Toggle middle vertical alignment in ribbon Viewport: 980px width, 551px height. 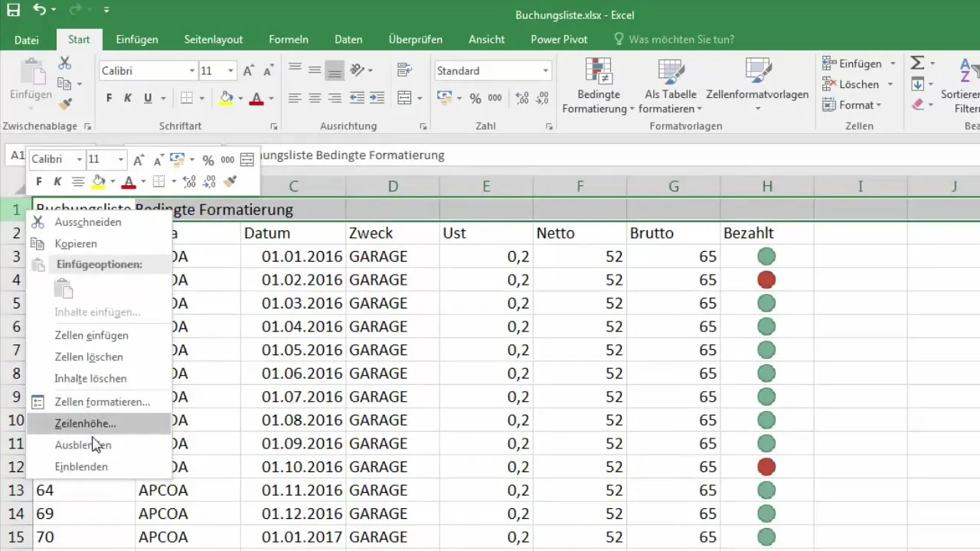click(x=315, y=70)
